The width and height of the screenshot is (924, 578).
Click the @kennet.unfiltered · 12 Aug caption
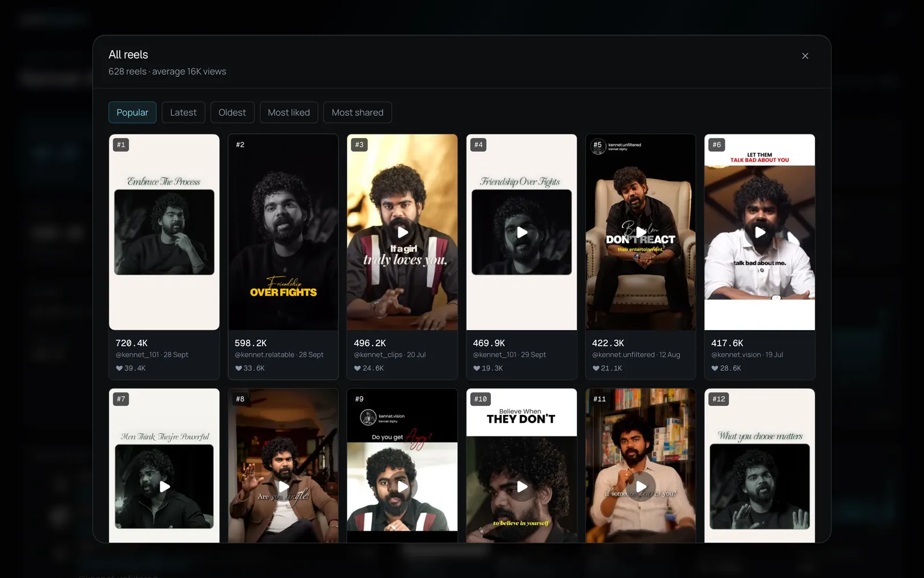click(x=636, y=355)
